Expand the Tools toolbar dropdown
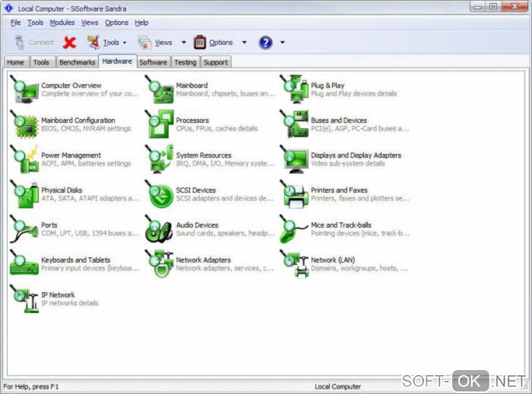 (x=125, y=43)
